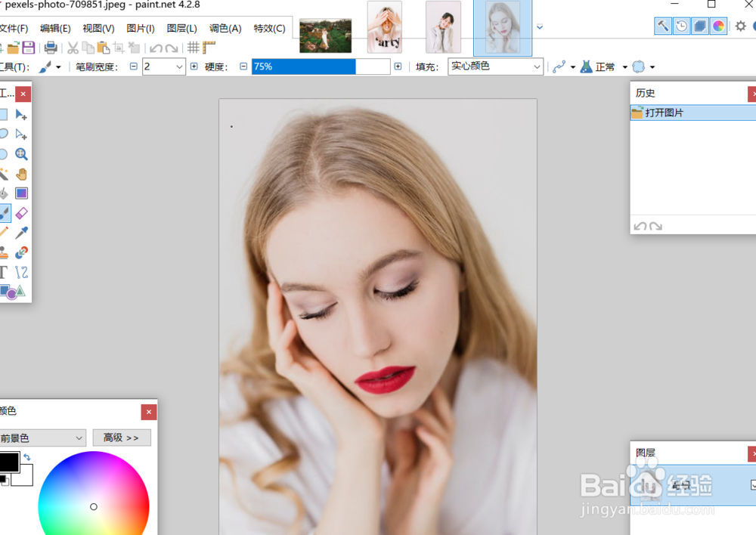Open the 特效(C) menu
Screen dimensions: 756x535
point(269,28)
